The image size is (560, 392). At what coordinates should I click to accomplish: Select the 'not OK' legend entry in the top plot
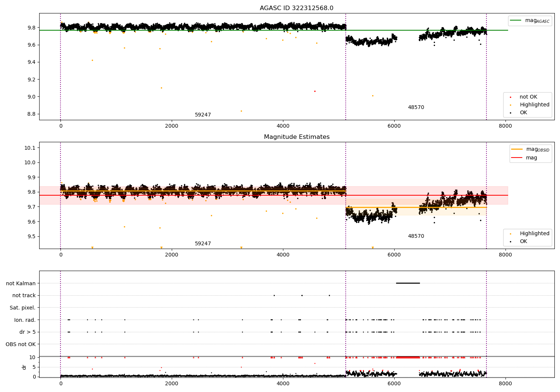point(528,97)
